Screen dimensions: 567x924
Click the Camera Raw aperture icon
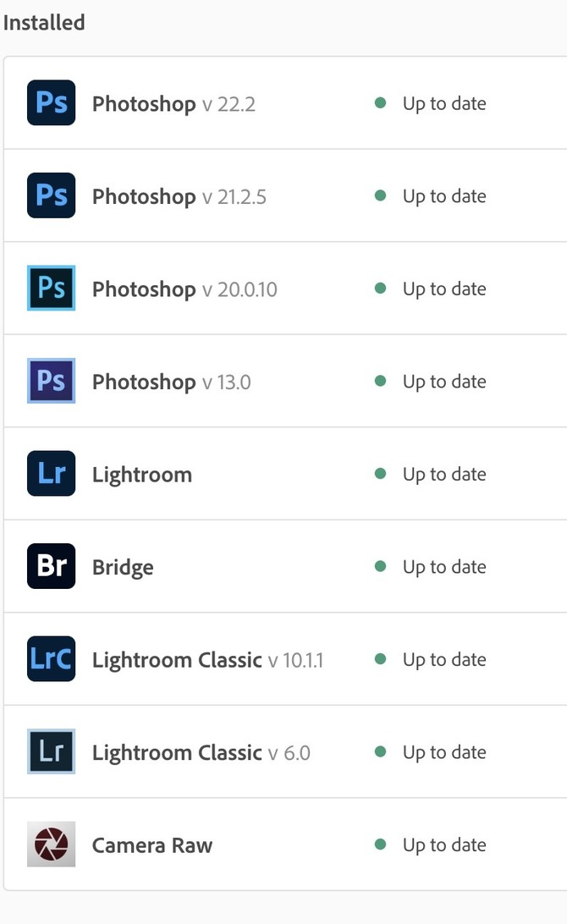[x=51, y=844]
